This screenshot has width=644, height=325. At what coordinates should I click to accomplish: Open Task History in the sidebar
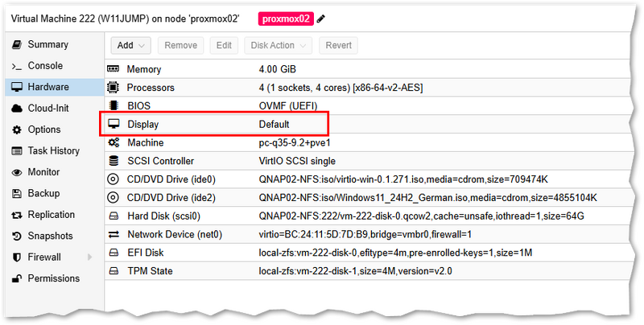tap(53, 150)
